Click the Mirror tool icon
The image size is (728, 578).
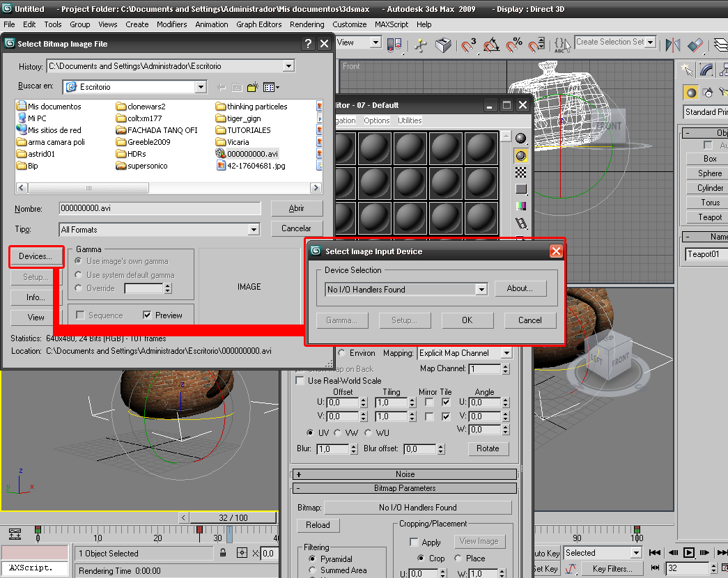tap(672, 45)
